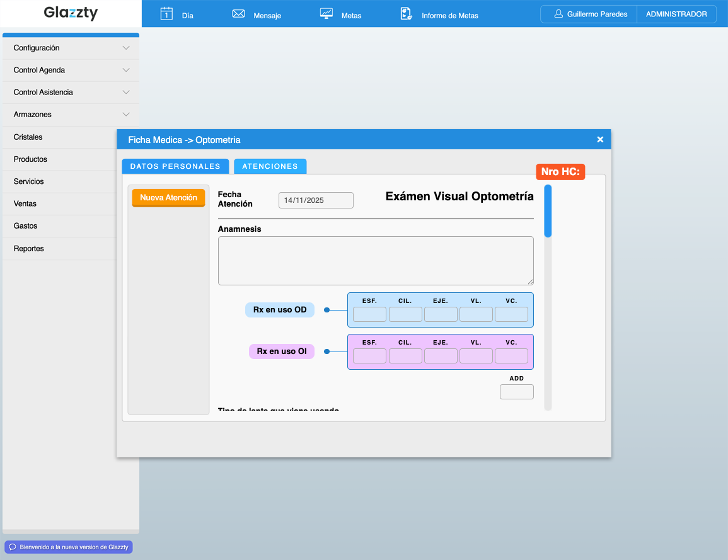Image resolution: width=728 pixels, height=560 pixels.
Task: Select the Atenciones tab
Action: 270,166
